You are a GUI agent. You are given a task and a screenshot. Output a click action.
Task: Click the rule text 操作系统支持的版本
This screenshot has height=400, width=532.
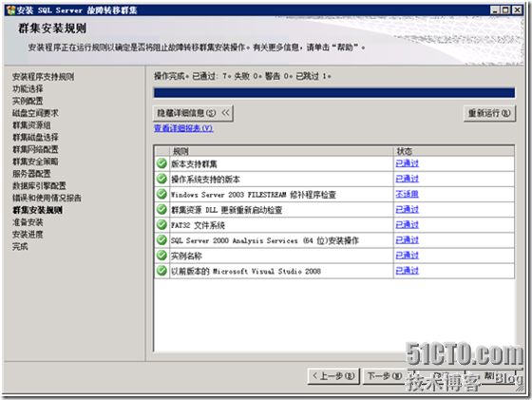coord(205,180)
